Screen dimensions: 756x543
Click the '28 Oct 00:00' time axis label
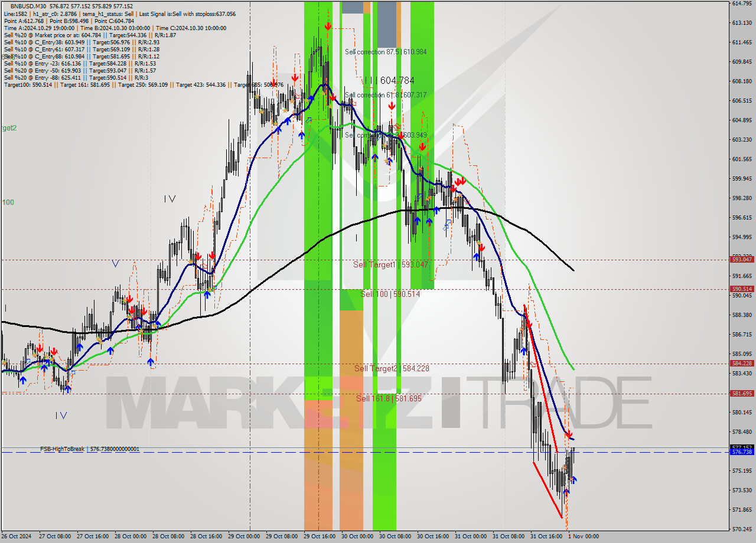pos(129,537)
